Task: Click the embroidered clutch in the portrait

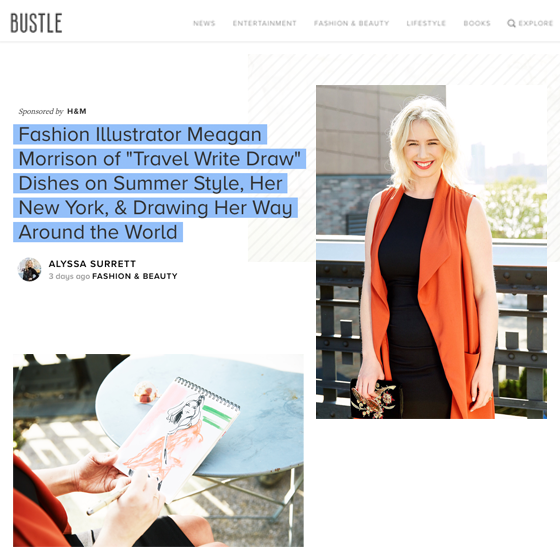Action: [376, 399]
